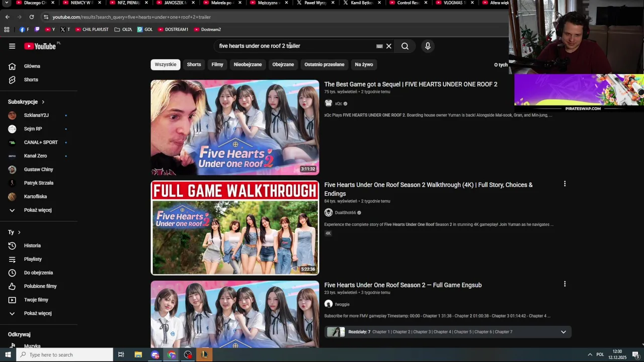The width and height of the screenshot is (644, 362).
Task: Open Chrome from the taskbar
Action: tap(172, 355)
